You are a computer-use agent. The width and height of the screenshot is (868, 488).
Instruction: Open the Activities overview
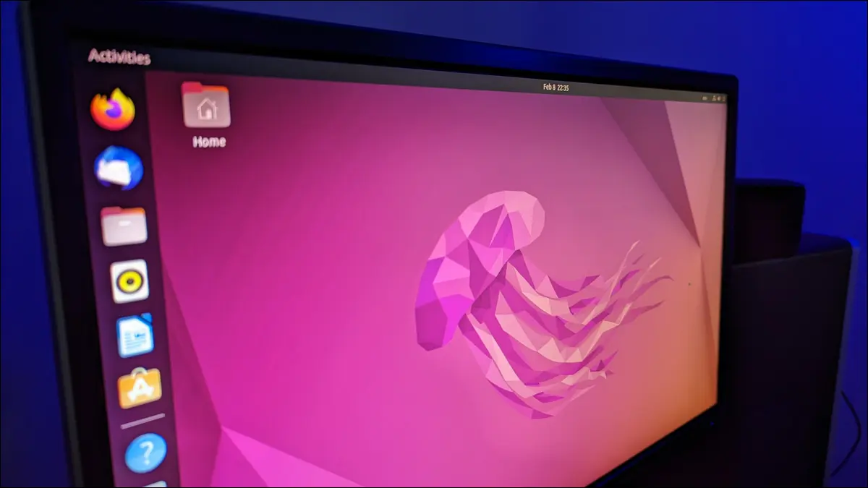(x=119, y=56)
